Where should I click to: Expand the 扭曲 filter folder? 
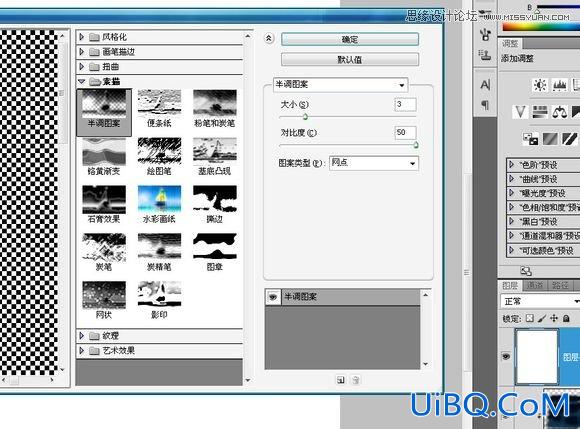tap(82, 67)
